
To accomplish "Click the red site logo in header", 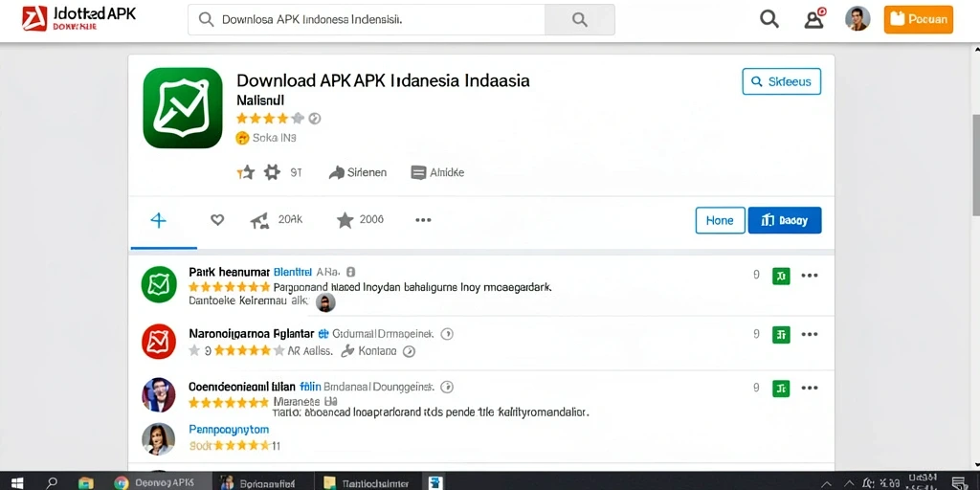I will tap(34, 18).
